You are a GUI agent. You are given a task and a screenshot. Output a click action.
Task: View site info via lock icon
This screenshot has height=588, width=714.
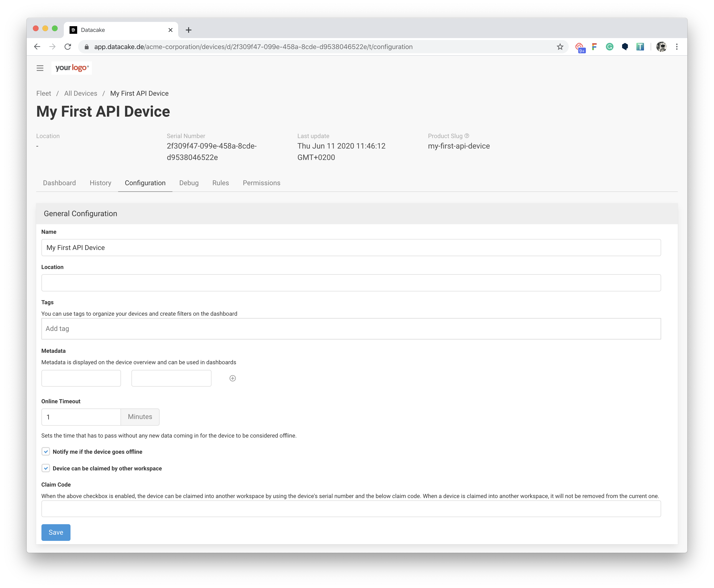coord(87,47)
